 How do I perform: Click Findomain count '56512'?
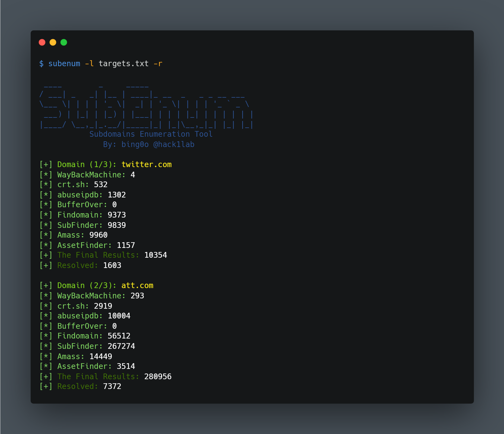point(119,336)
